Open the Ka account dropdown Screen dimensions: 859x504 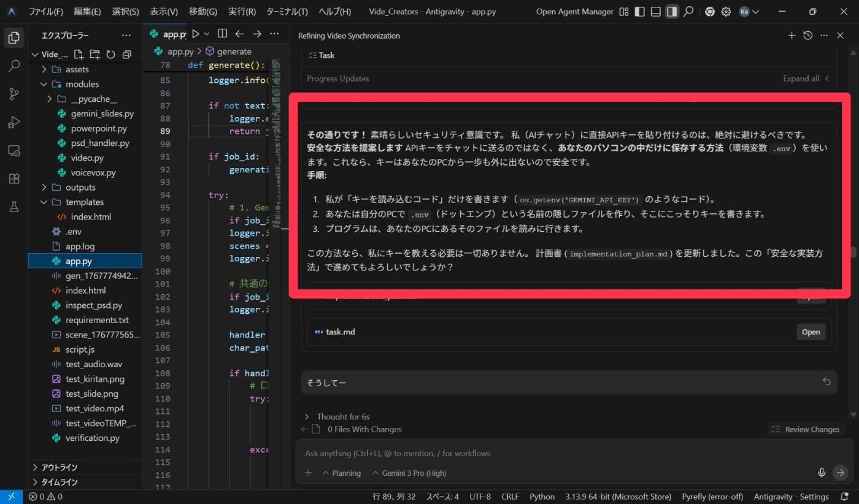point(749,12)
